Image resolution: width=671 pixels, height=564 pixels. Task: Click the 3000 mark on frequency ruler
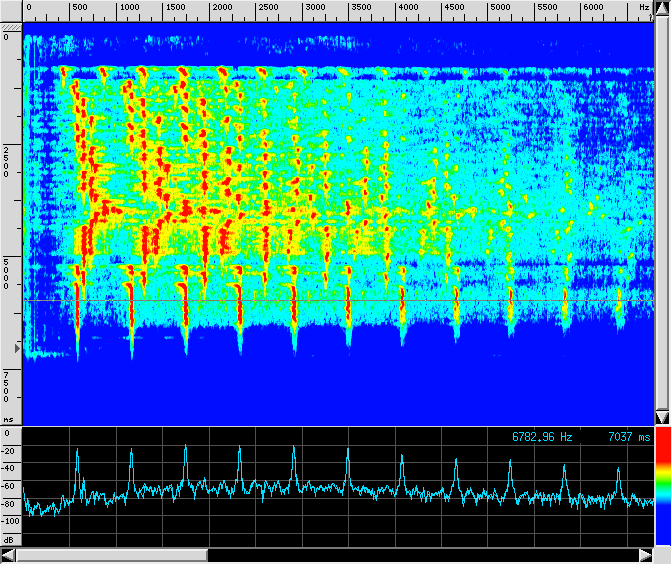(x=314, y=8)
